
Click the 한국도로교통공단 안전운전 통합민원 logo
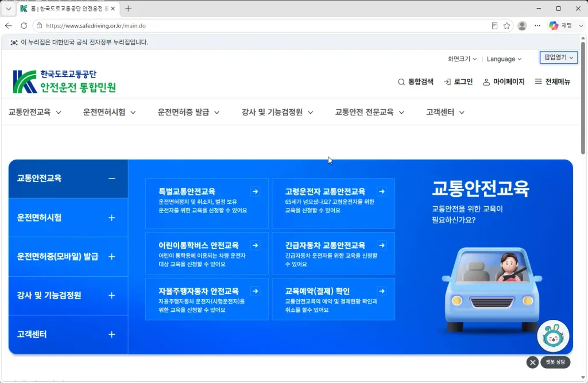point(64,82)
